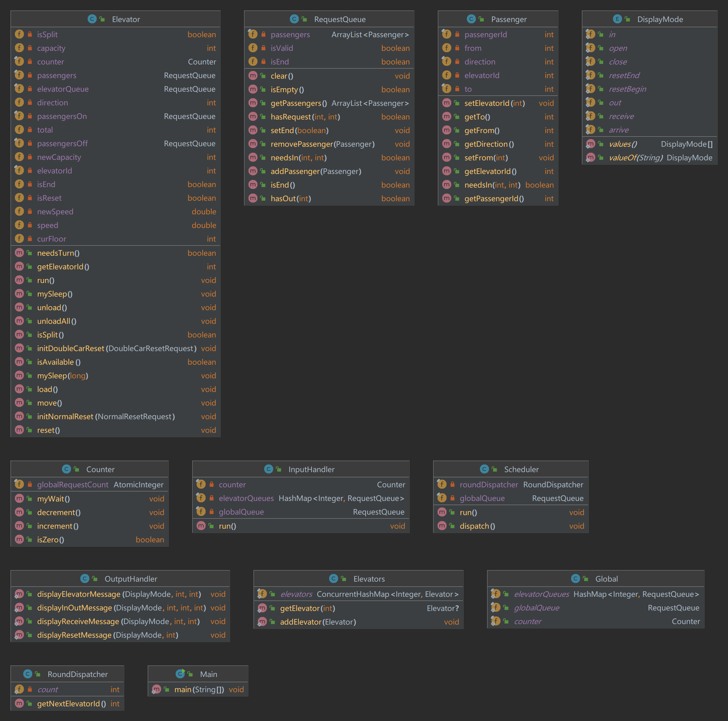Click the static field icon beside elevators

point(262,594)
